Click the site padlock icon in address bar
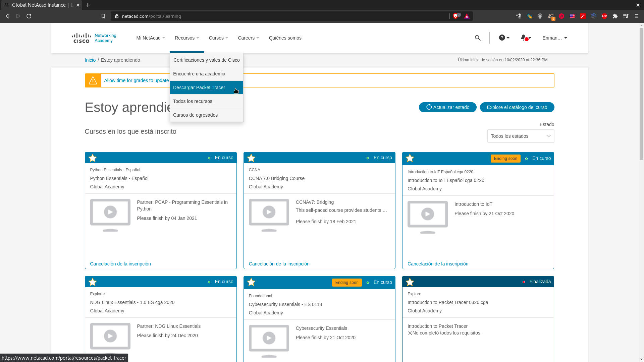This screenshot has height=362, width=644. click(117, 16)
